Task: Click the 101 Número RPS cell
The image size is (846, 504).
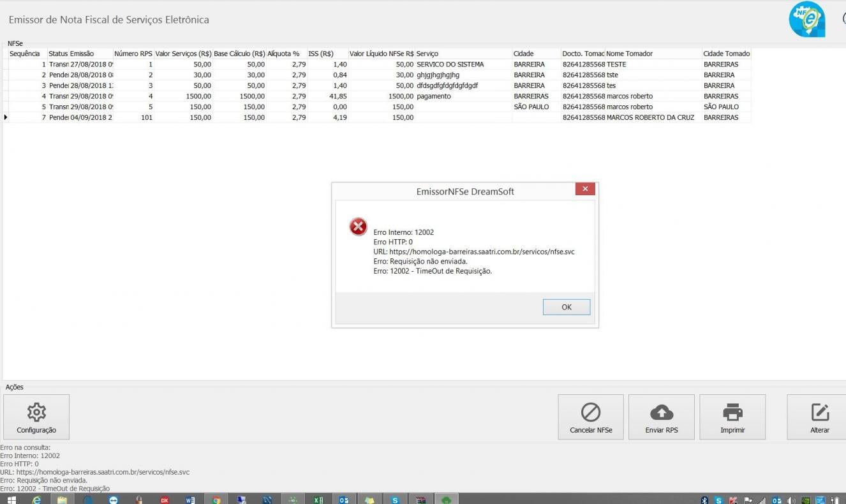Action: click(x=133, y=117)
